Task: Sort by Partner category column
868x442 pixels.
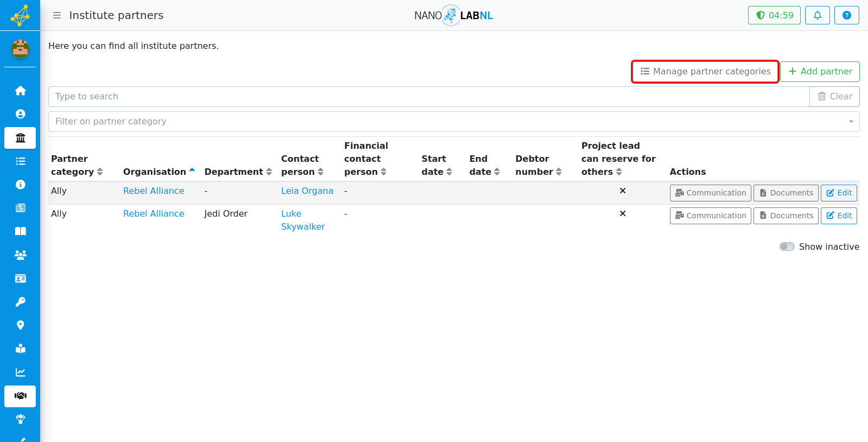Action: tap(76, 165)
